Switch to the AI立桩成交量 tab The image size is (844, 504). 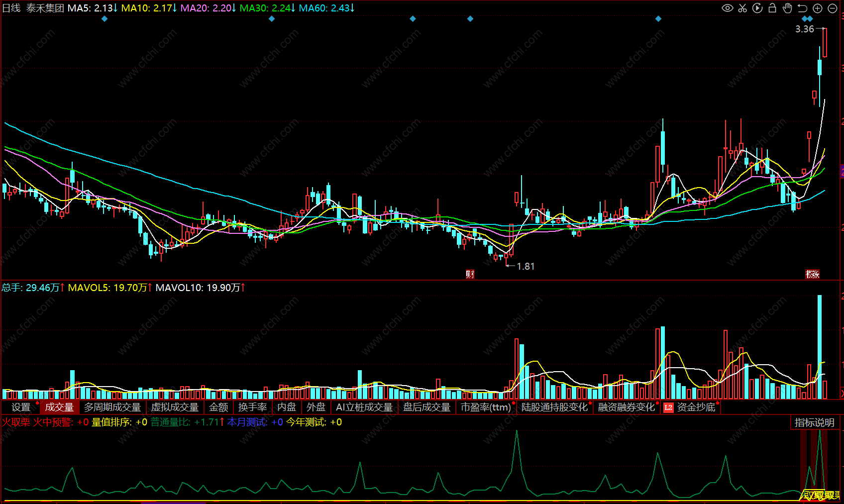tap(364, 407)
